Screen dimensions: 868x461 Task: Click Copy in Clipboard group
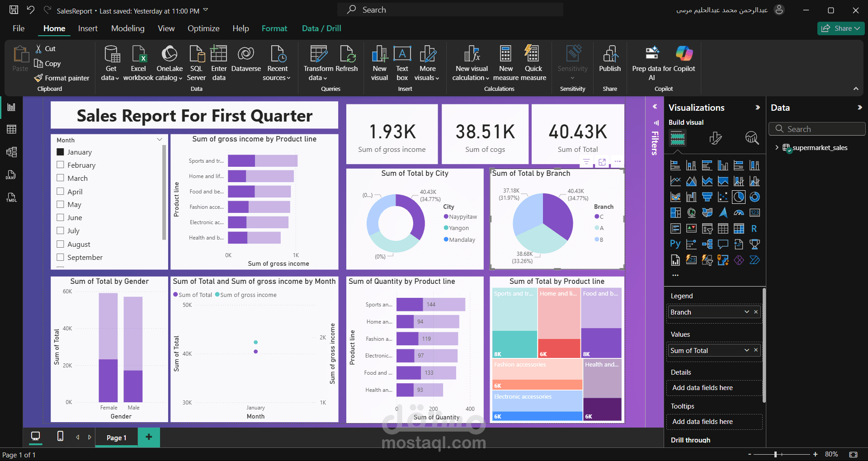(x=47, y=63)
